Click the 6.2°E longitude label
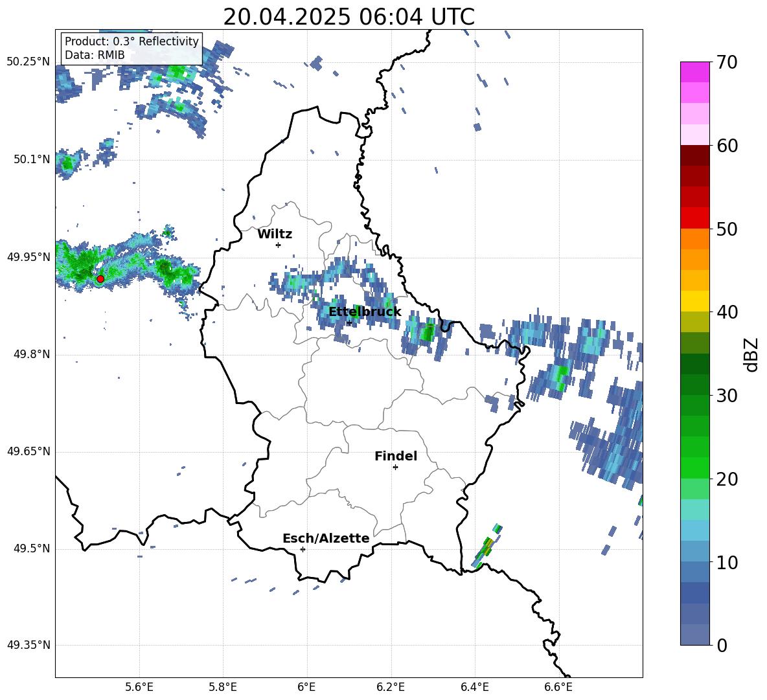This screenshot has height=700, width=767. pos(391,687)
